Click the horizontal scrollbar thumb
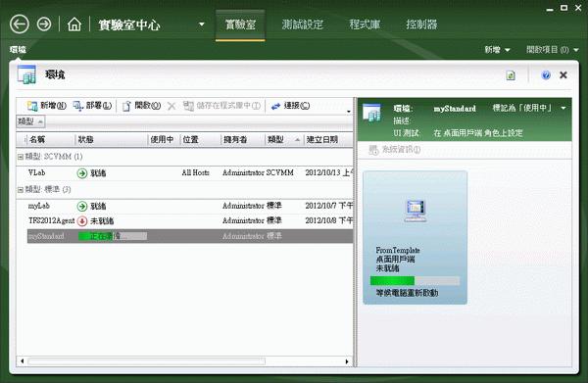This screenshot has height=383, width=588. [x=147, y=361]
